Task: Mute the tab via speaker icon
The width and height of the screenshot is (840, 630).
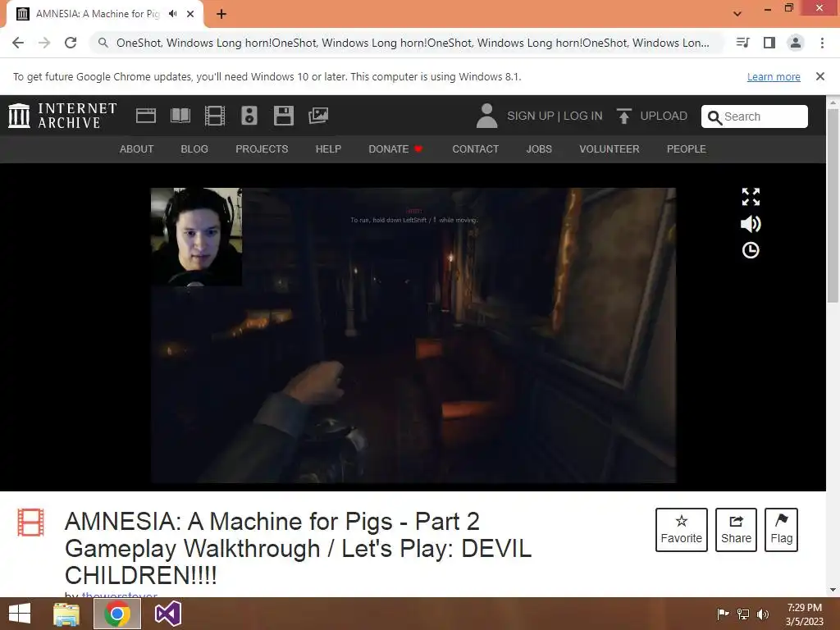Action: click(x=172, y=14)
